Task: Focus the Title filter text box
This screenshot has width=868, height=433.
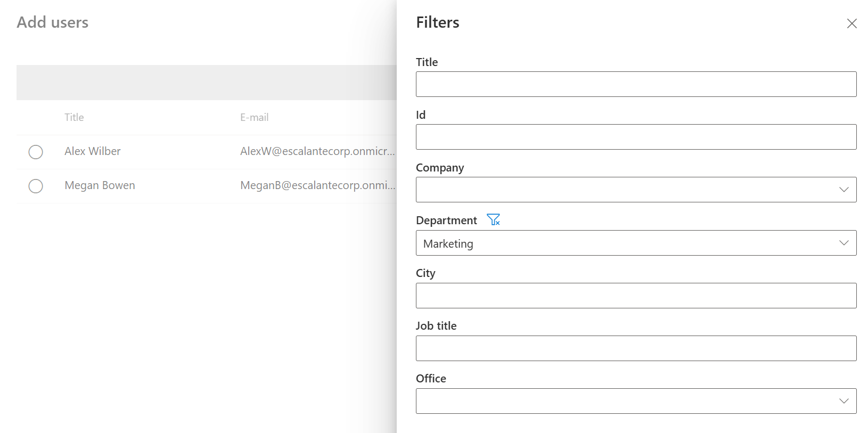Action: coord(636,84)
